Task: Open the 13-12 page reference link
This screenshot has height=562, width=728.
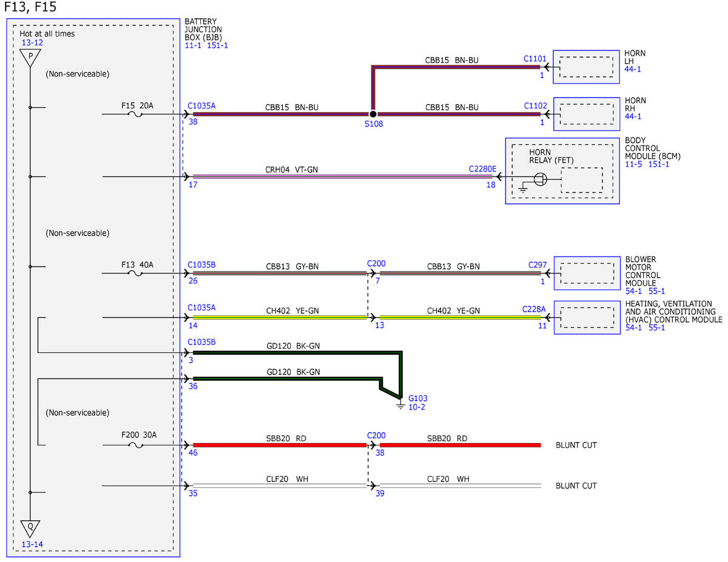Action: pos(32,42)
